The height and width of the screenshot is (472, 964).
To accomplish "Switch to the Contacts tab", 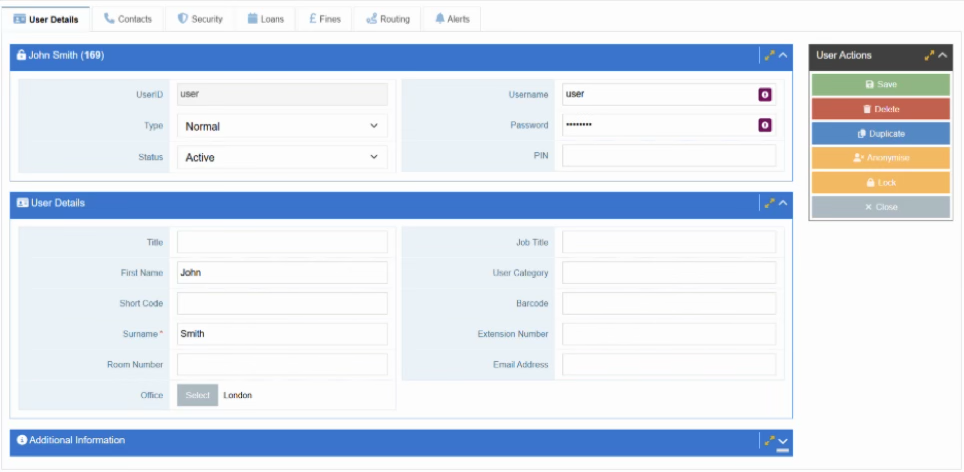I will [128, 19].
